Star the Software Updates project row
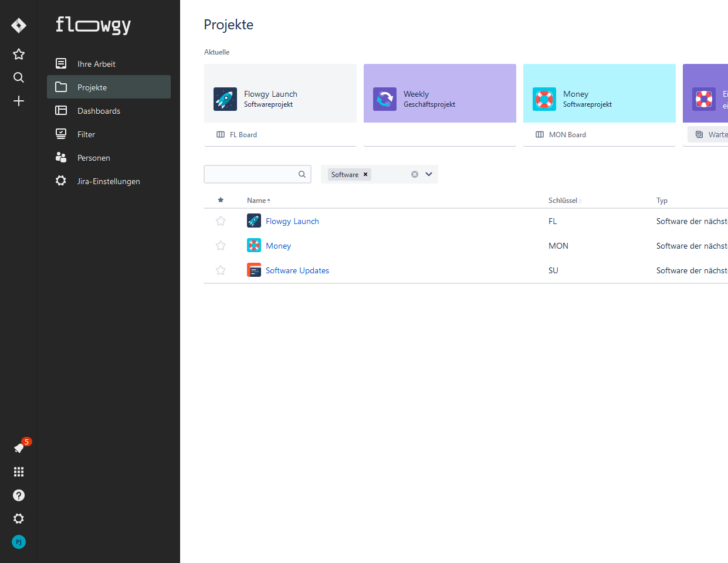The width and height of the screenshot is (728, 563). coord(221,270)
